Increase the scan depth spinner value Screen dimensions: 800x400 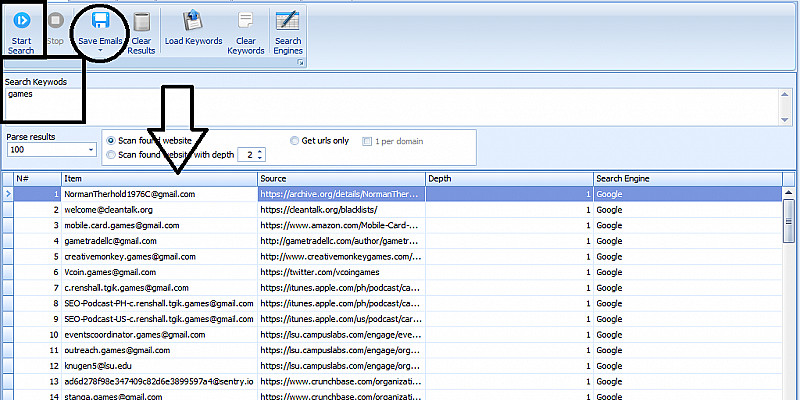point(260,152)
